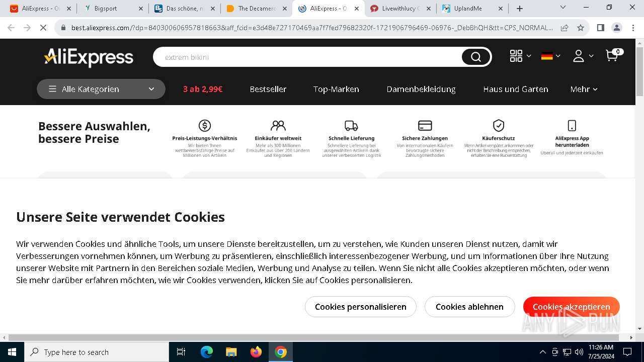Viewport: 644px width, 362px height.
Task: Expand the Alle Kategorien dropdown
Action: click(101, 89)
